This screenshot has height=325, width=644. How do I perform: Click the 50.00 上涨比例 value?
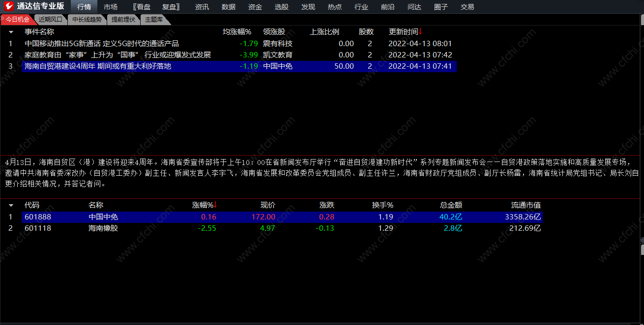[x=344, y=66]
